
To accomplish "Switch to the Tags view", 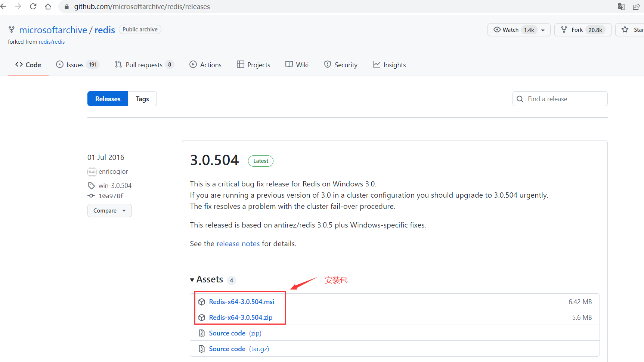I will coord(142,99).
